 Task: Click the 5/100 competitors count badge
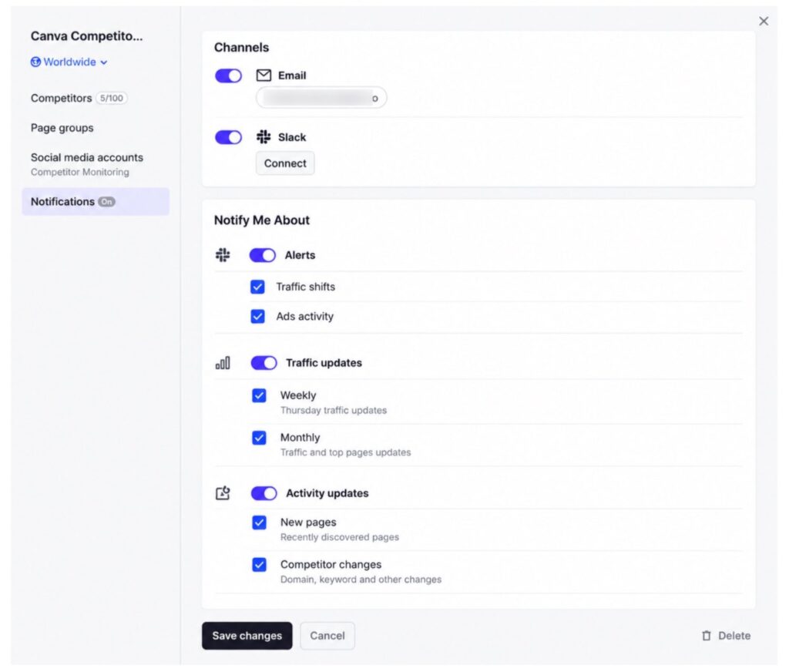point(112,98)
